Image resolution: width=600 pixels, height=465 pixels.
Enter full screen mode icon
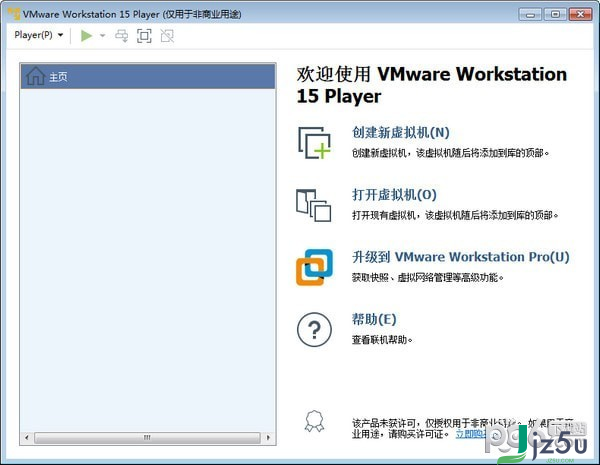coord(144,36)
